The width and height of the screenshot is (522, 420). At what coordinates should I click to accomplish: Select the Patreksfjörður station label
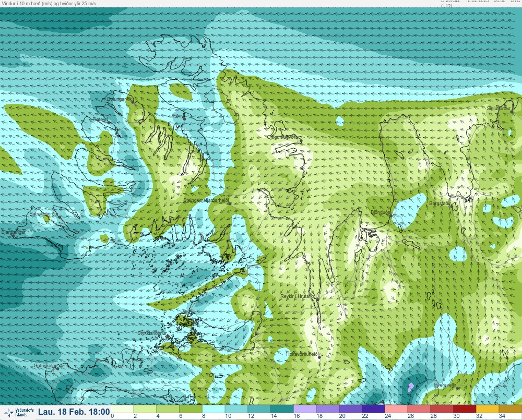[44, 214]
